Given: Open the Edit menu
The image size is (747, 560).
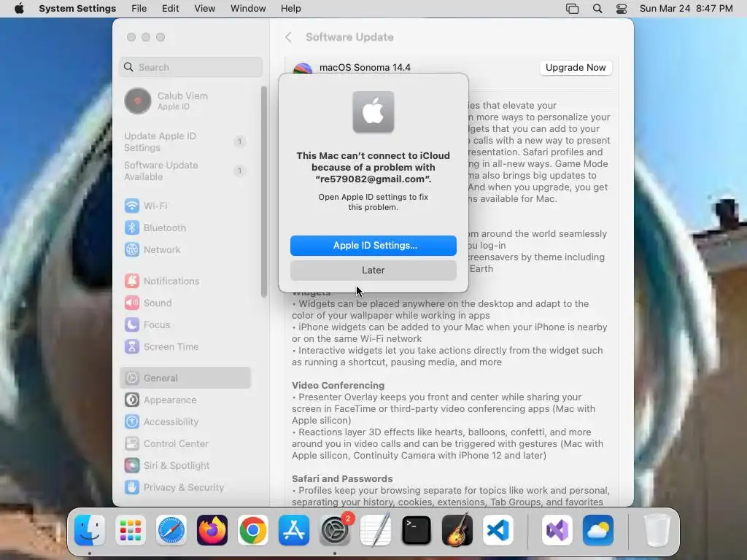Looking at the screenshot, I should [x=171, y=9].
